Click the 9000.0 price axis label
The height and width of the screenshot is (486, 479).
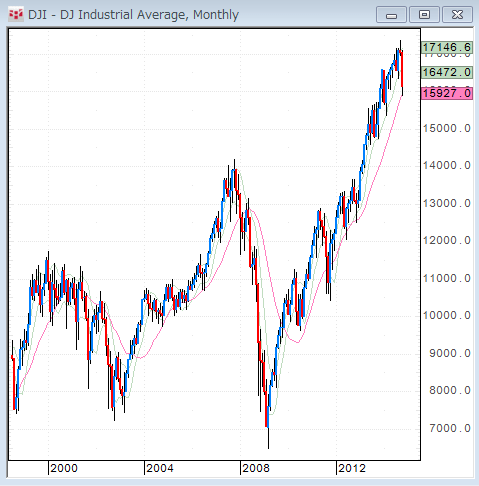click(450, 353)
